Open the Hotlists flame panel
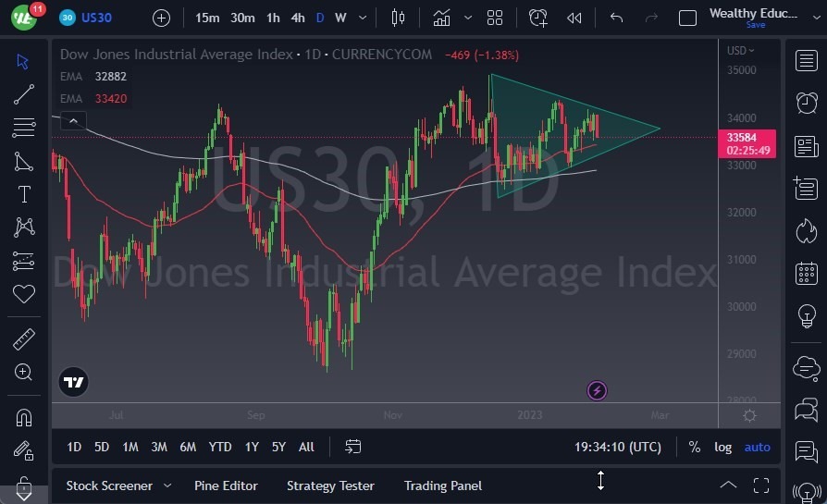Image resolution: width=827 pixels, height=504 pixels. 807,231
